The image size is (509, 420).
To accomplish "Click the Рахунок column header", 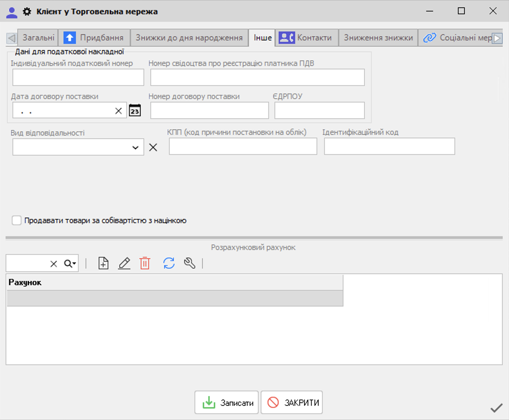I will click(x=175, y=282).
